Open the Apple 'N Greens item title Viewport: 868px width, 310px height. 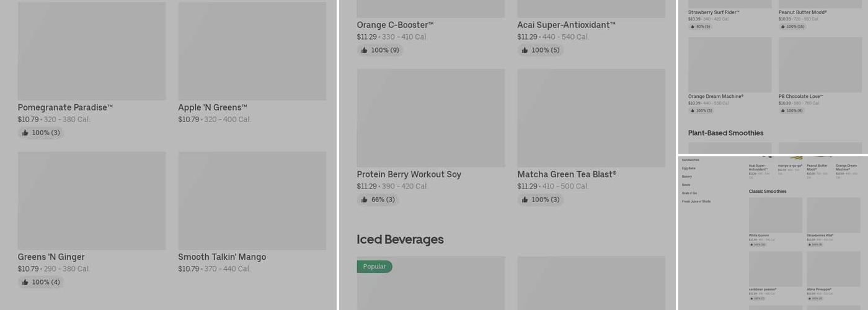213,108
